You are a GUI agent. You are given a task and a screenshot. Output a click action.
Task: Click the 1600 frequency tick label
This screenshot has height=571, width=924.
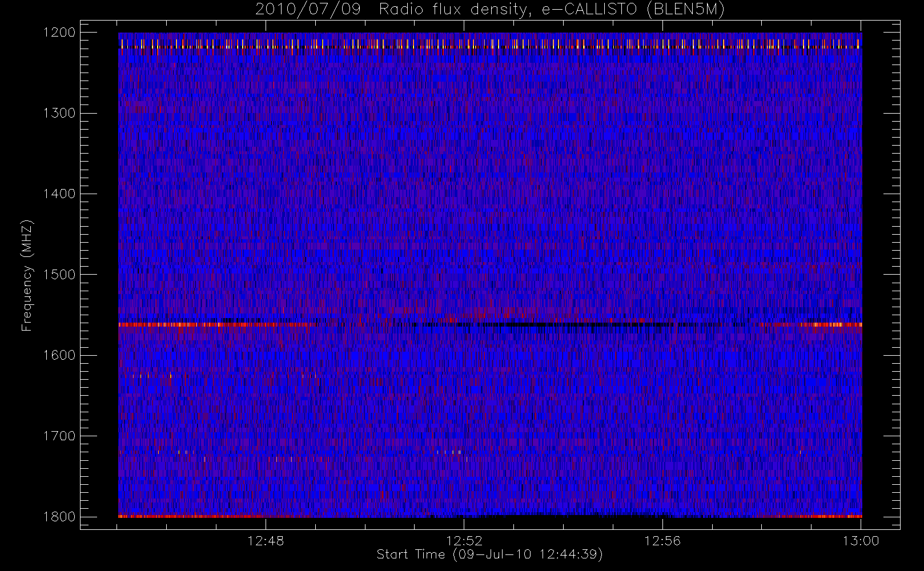[59, 355]
